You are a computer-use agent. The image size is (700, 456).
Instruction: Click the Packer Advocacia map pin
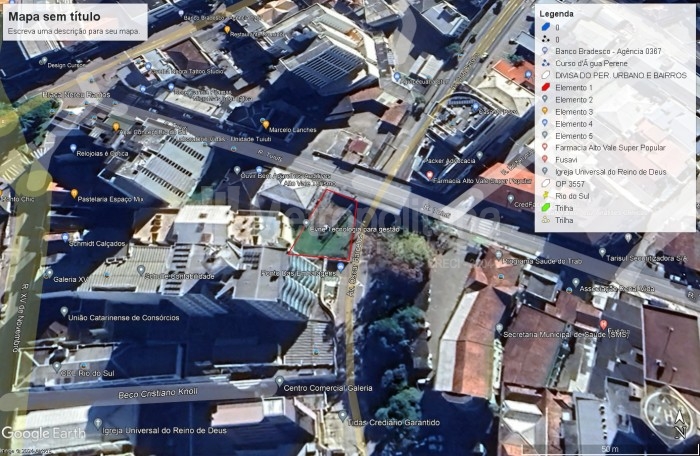479,155
